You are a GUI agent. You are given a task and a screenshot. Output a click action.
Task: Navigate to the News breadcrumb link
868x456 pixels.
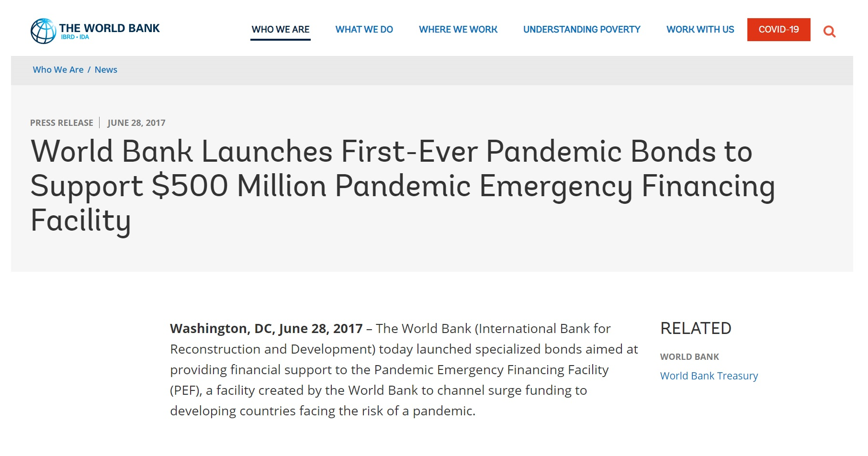tap(106, 70)
